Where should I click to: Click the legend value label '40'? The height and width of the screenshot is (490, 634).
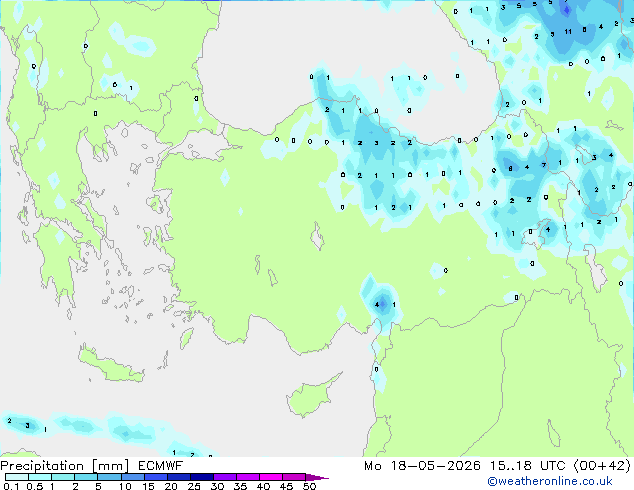click(264, 486)
